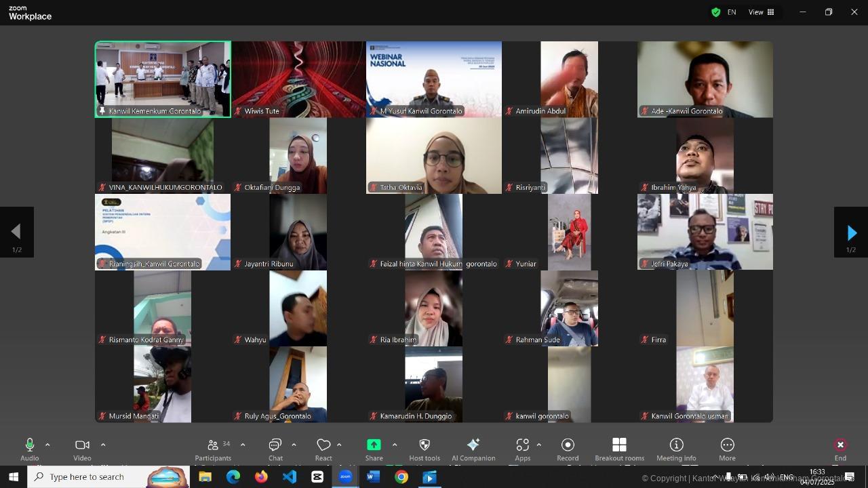Open the View layout menu

pos(761,12)
